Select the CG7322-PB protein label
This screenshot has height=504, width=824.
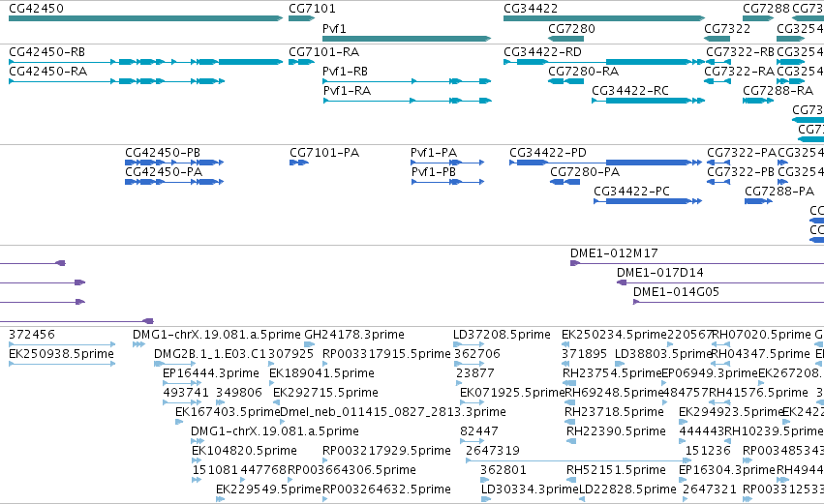point(741,172)
